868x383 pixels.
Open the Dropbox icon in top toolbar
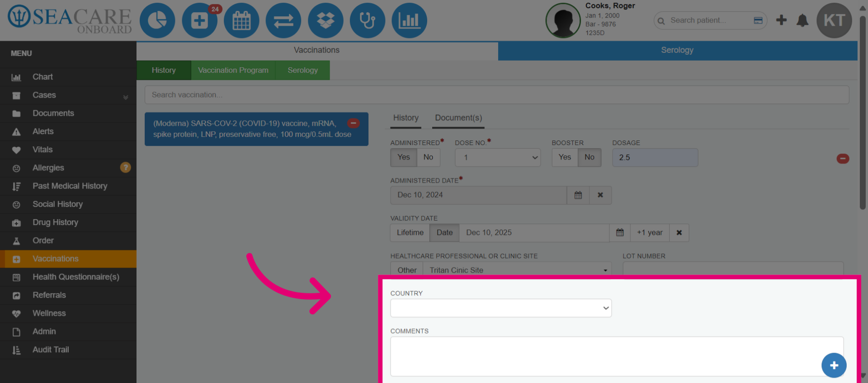point(325,20)
